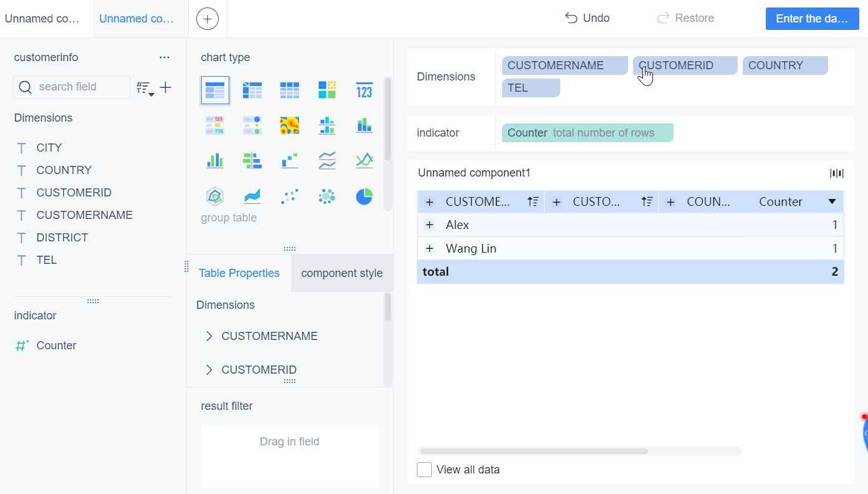Select the scatter plot chart type
The height and width of the screenshot is (494, 868).
pyautogui.click(x=290, y=196)
